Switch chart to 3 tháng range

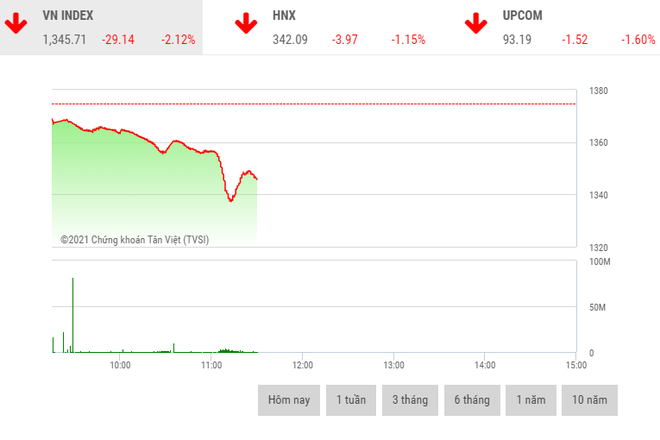pos(410,400)
